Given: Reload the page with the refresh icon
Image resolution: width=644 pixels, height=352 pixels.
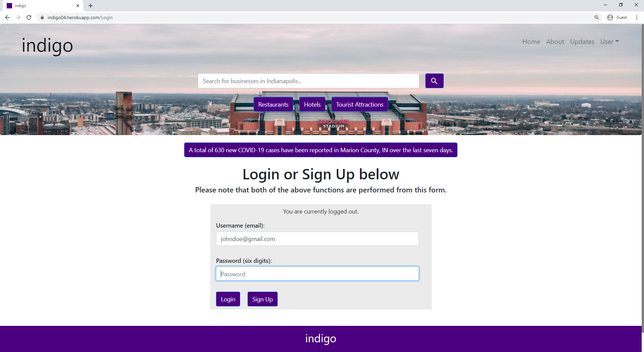Looking at the screenshot, I should 29,17.
